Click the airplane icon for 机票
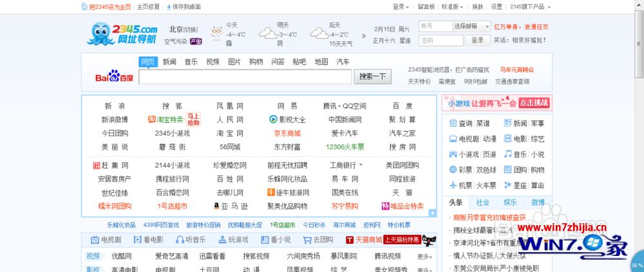Screen dimensions: 644x272 pos(453,185)
